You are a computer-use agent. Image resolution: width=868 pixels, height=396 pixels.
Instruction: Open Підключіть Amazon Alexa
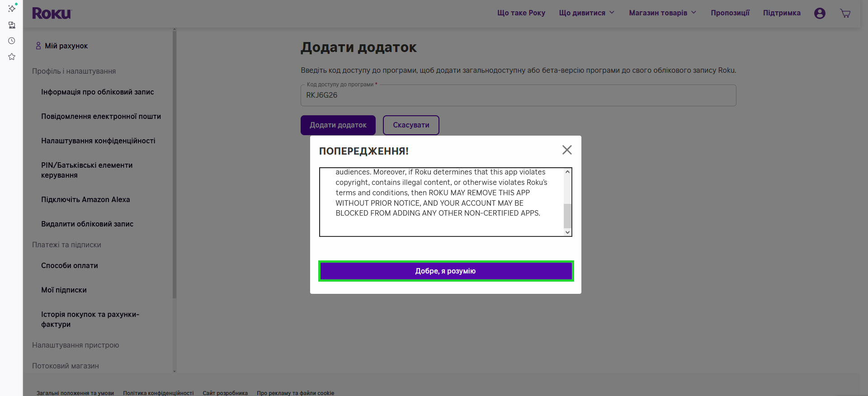point(85,199)
